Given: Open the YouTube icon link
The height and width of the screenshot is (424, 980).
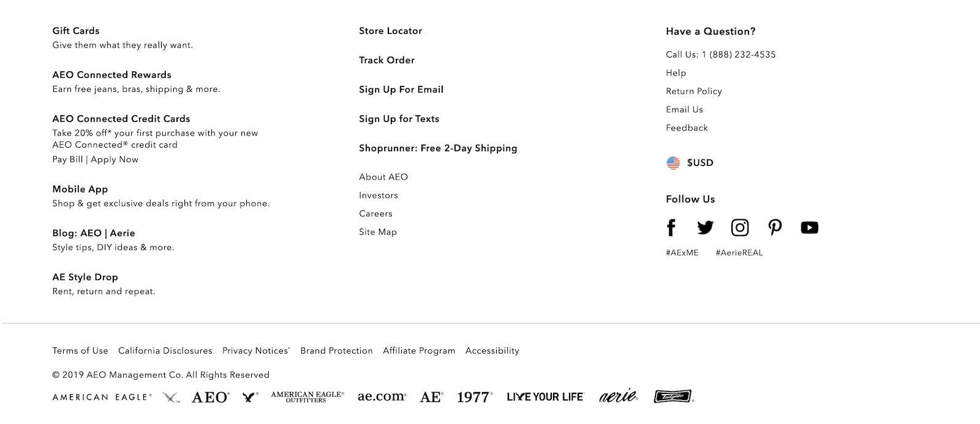Looking at the screenshot, I should tap(809, 228).
